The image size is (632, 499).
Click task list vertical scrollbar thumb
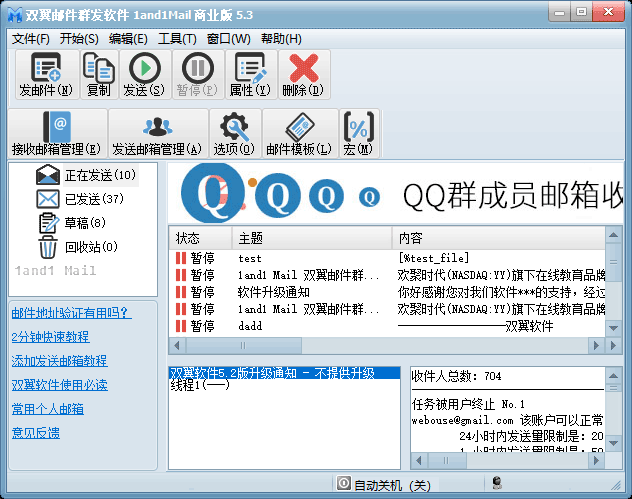coord(613,262)
